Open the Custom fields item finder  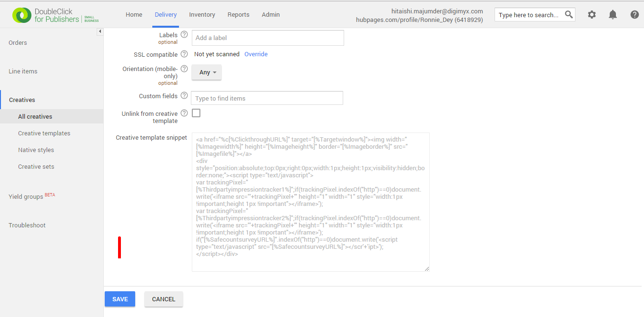click(267, 98)
